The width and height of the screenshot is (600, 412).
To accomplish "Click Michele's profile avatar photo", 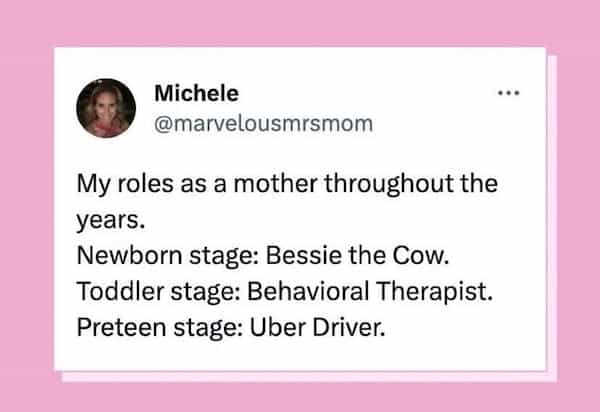I will tap(106, 107).
